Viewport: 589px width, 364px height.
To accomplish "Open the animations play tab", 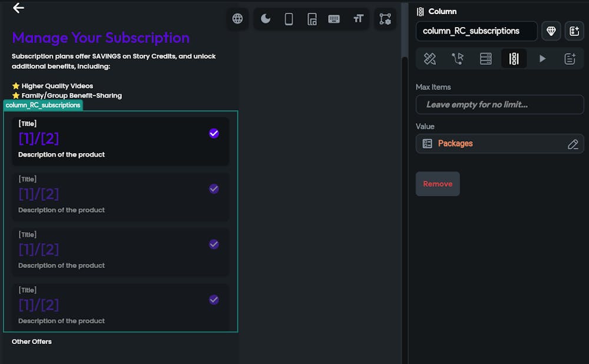I will click(x=542, y=59).
